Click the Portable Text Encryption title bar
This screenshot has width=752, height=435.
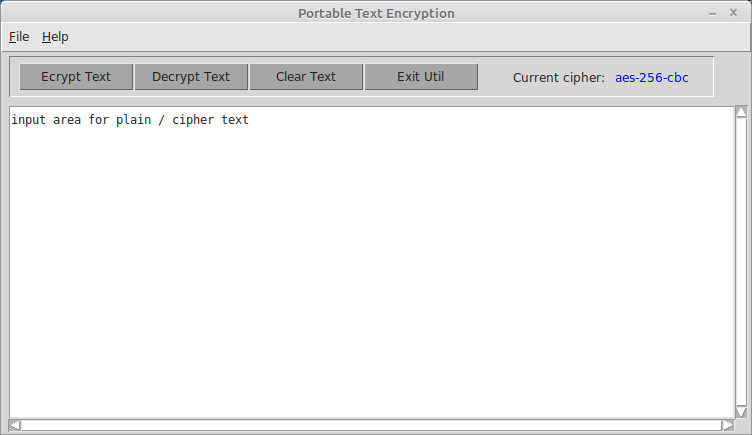[x=376, y=13]
